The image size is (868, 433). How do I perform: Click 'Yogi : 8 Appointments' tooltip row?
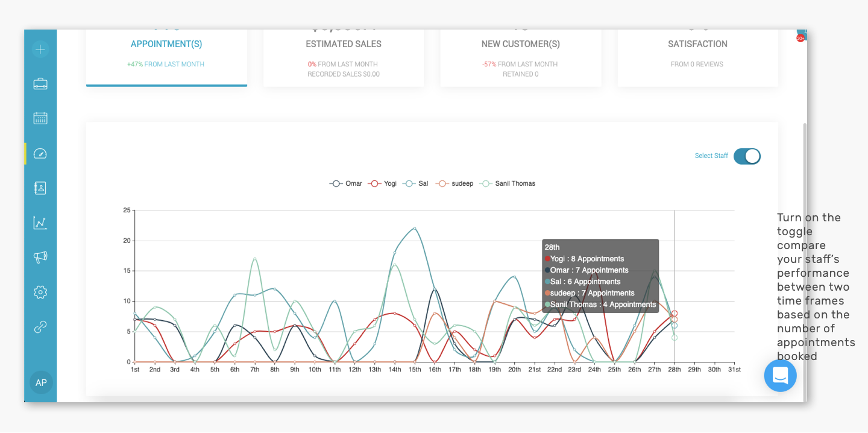(584, 259)
